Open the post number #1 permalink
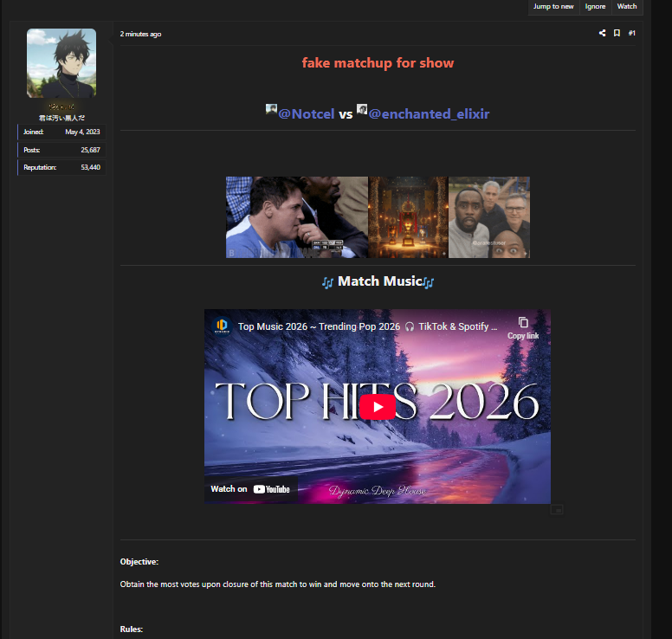Viewport: 672px width, 639px height. 631,33
